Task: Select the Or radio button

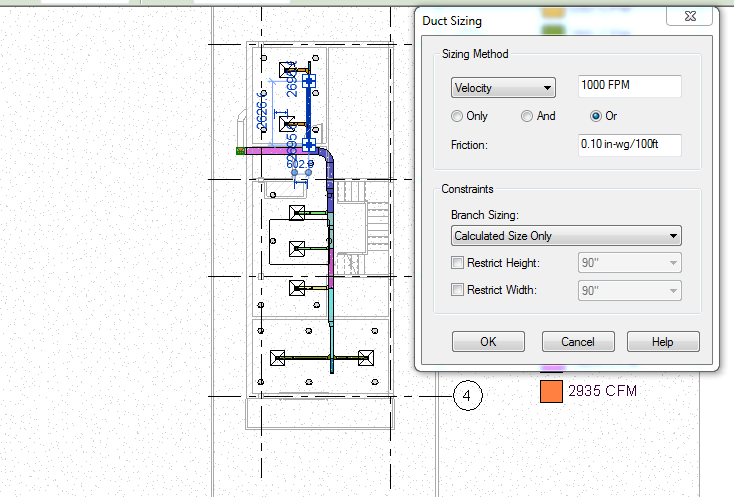Action: coord(597,116)
